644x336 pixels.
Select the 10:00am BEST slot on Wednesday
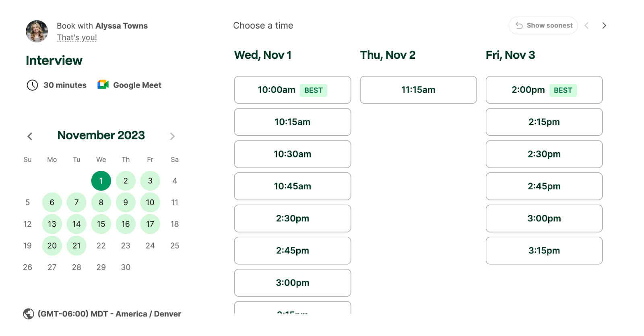pyautogui.click(x=292, y=90)
